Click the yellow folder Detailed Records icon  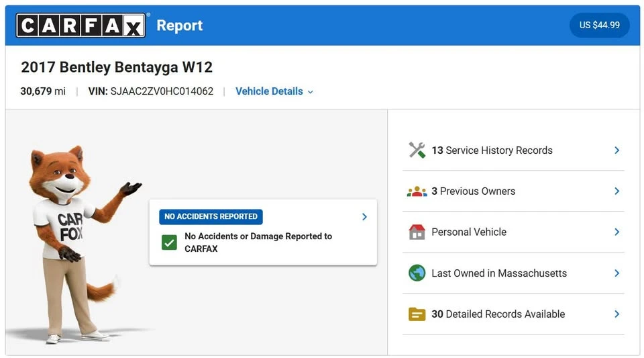tap(417, 314)
